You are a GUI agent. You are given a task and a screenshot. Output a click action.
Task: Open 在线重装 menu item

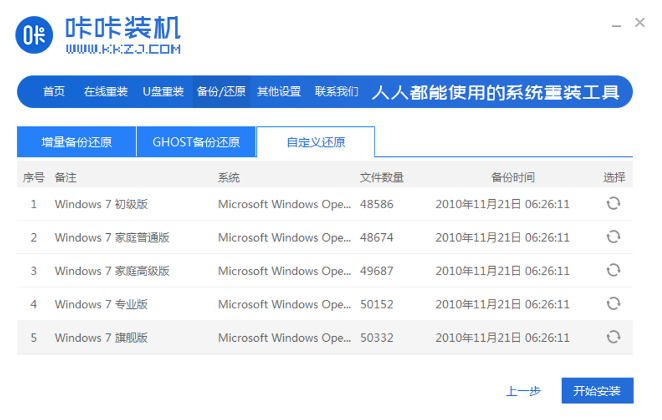106,92
